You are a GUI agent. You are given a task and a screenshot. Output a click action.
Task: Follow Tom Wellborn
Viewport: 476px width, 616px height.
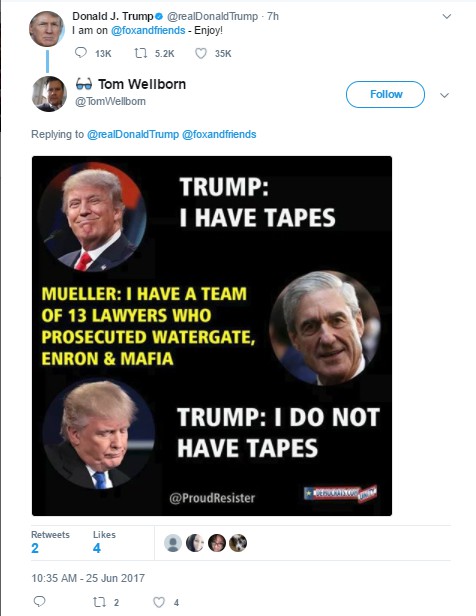385,94
